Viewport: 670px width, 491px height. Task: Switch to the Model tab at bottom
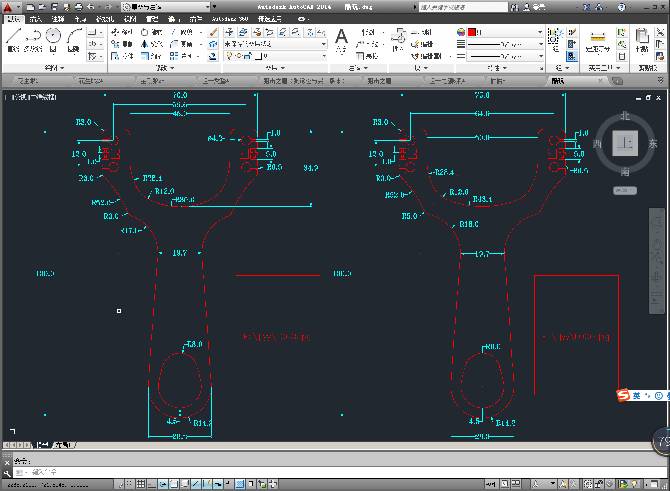pos(42,445)
